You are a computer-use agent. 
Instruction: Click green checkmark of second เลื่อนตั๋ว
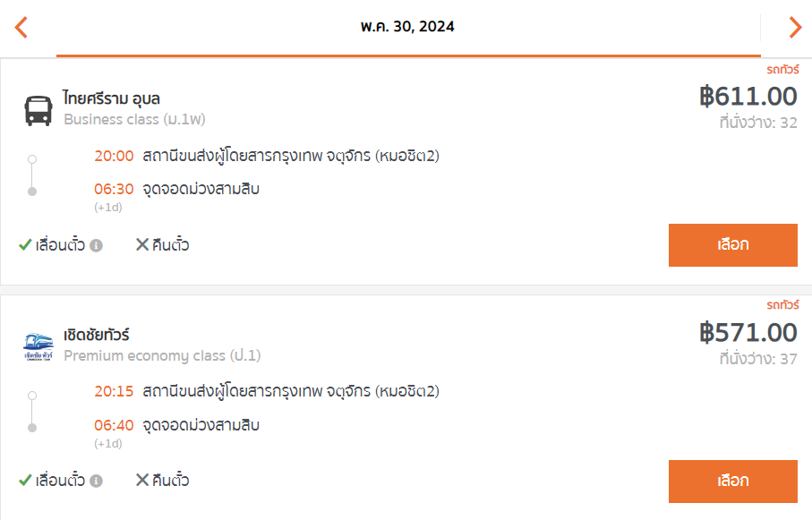click(x=25, y=481)
